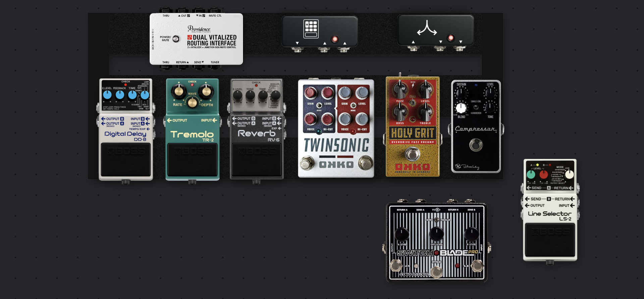Image resolution: width=644 pixels, height=299 pixels.
Task: Click the LEVEL knob on the Holy Grit pedal
Action: (x=425, y=89)
